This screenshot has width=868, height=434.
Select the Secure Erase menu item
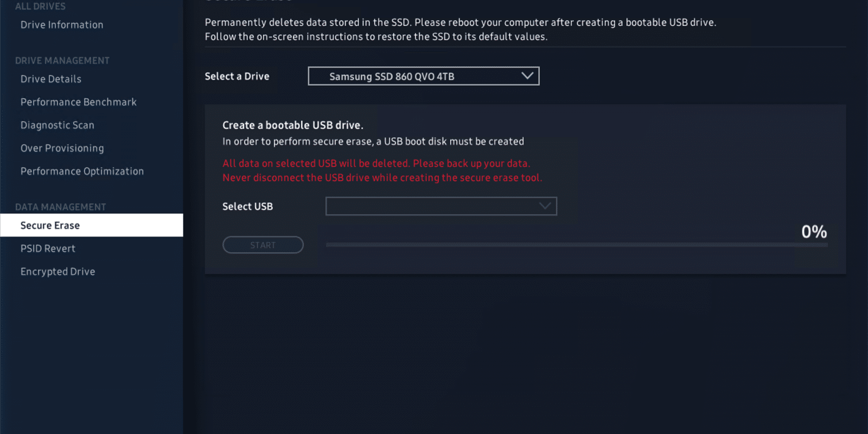tap(92, 225)
